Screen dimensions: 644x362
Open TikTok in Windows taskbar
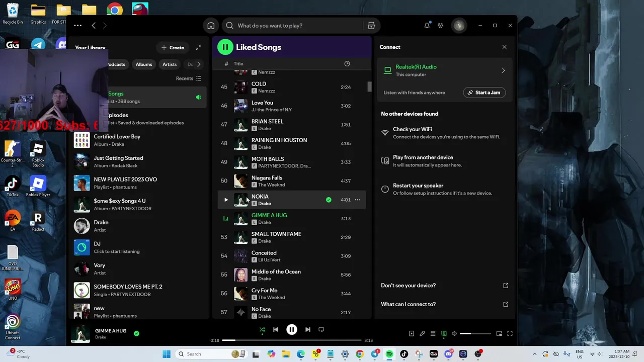coord(404,354)
